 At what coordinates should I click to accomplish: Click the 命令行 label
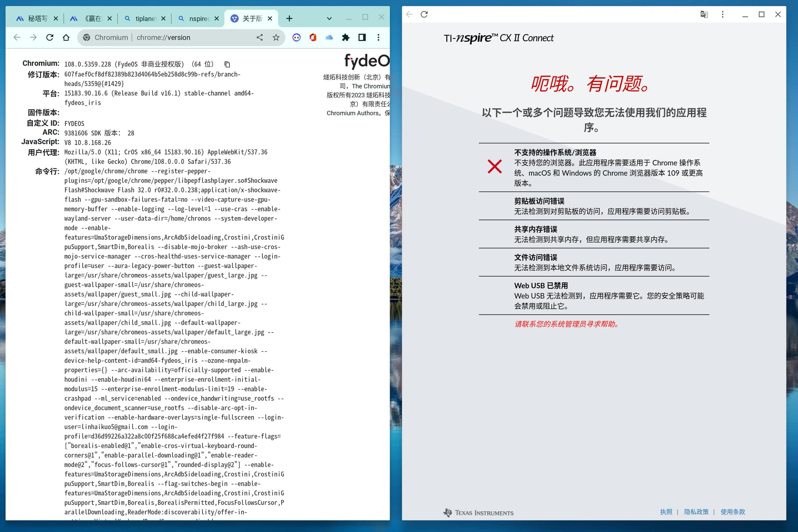(x=47, y=172)
